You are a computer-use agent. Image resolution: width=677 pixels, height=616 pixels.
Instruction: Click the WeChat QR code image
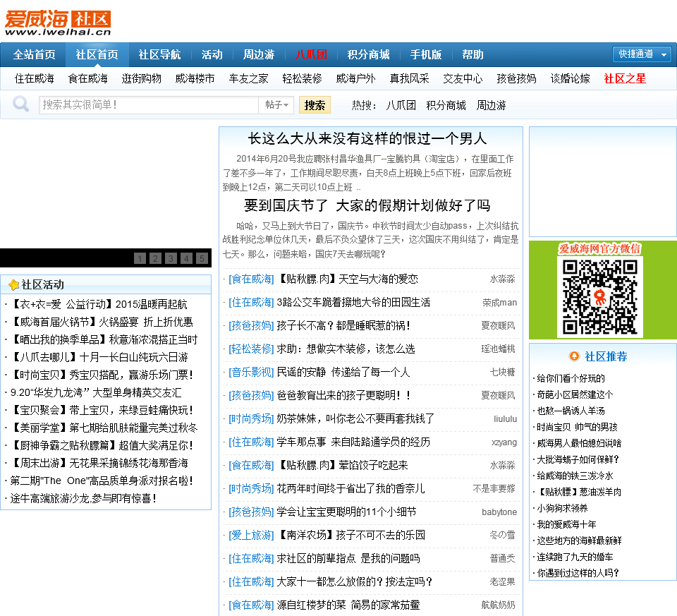[599, 296]
